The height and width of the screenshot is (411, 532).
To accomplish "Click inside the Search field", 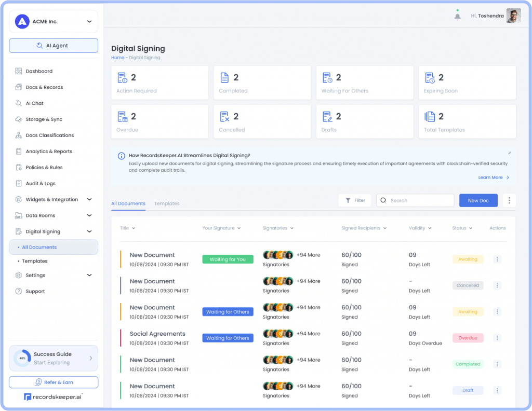I will [416, 200].
